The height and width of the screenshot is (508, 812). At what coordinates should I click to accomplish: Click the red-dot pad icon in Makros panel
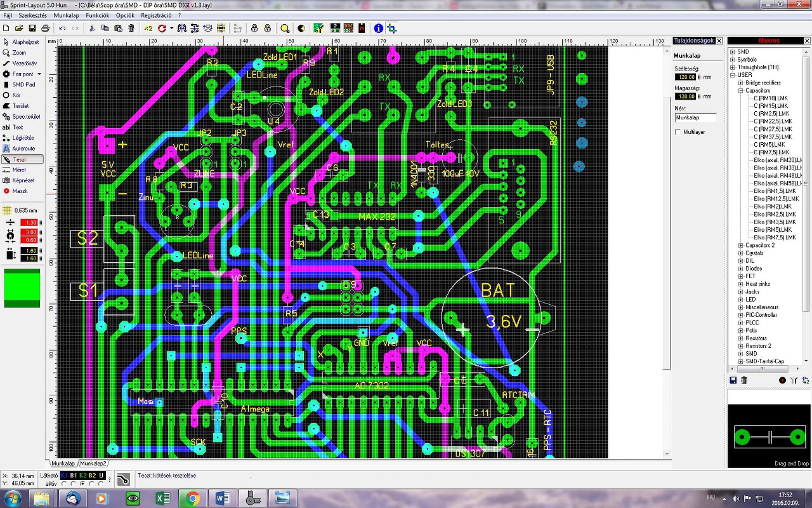click(782, 380)
